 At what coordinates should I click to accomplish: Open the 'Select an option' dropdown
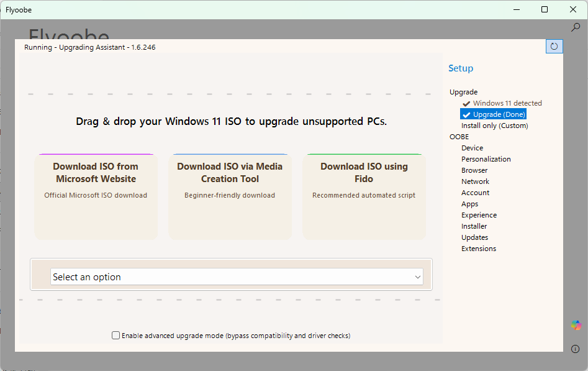(237, 277)
